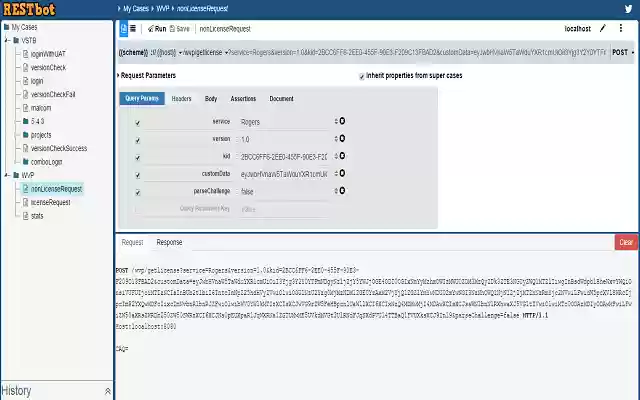640x400 pixels.
Task: Edit the kid value field
Action: [284, 157]
